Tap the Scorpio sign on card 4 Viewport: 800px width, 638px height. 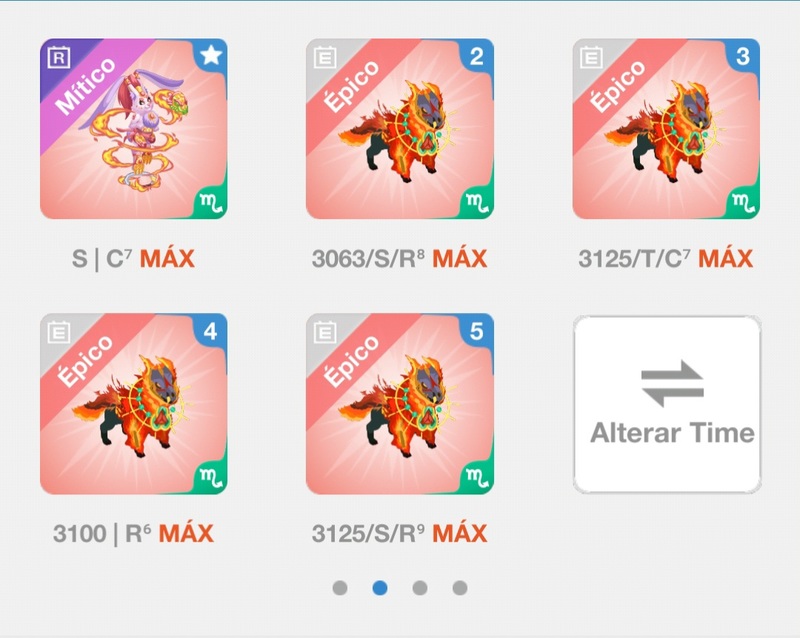pyautogui.click(x=211, y=478)
